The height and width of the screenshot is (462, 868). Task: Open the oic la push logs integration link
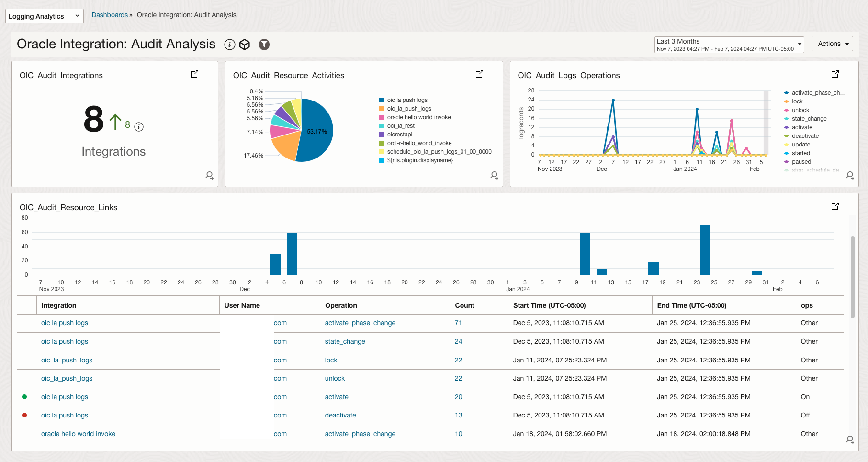click(x=64, y=323)
